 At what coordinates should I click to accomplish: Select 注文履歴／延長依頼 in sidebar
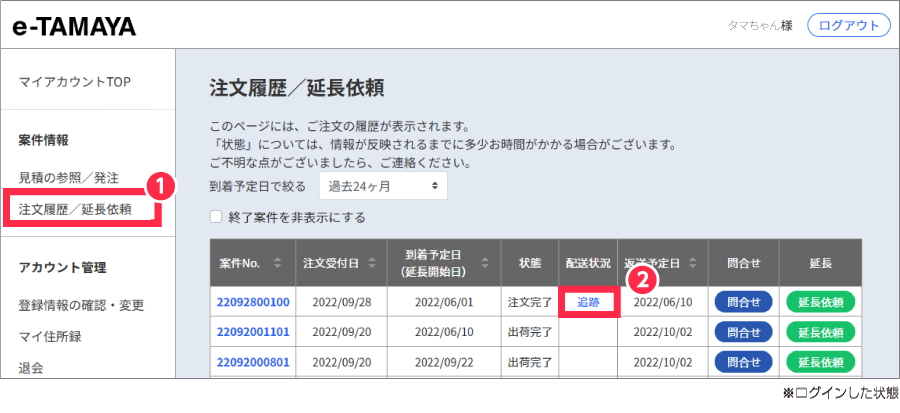[75, 209]
